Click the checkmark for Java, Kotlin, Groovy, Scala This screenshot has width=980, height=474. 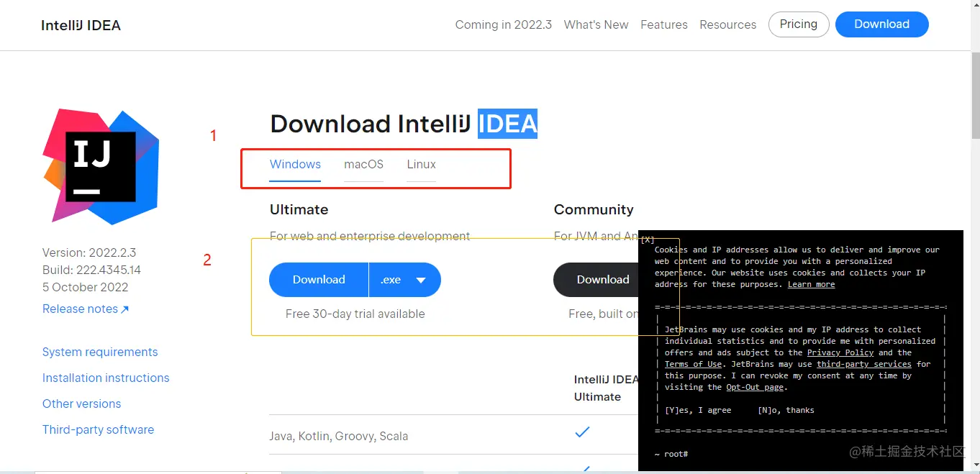582,432
